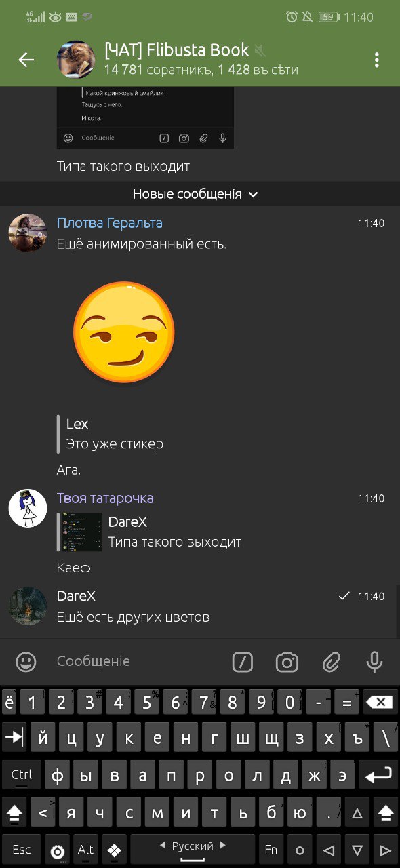Toggle the left Shift key

(x=15, y=812)
